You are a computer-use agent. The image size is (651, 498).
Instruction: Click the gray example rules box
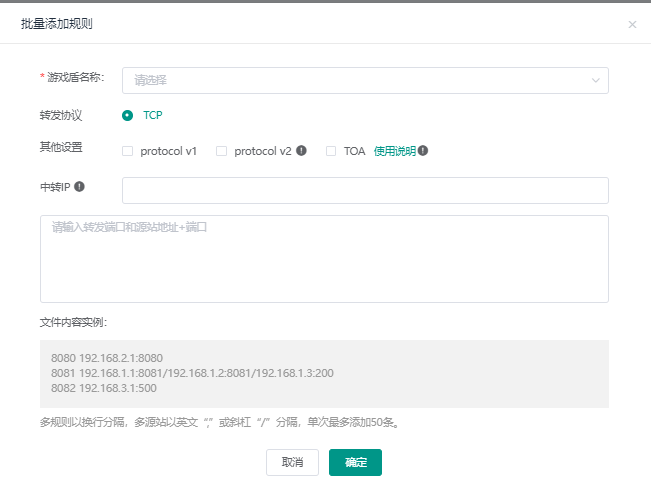coord(324,373)
